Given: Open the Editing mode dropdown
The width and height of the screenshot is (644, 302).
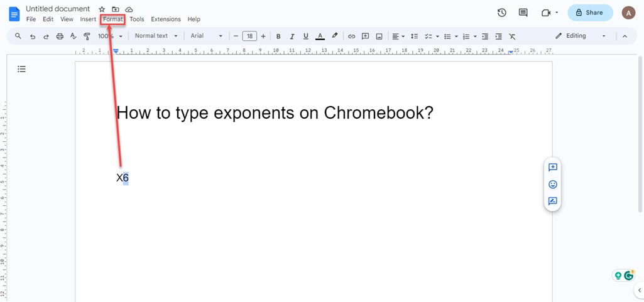Looking at the screenshot, I should click(581, 36).
